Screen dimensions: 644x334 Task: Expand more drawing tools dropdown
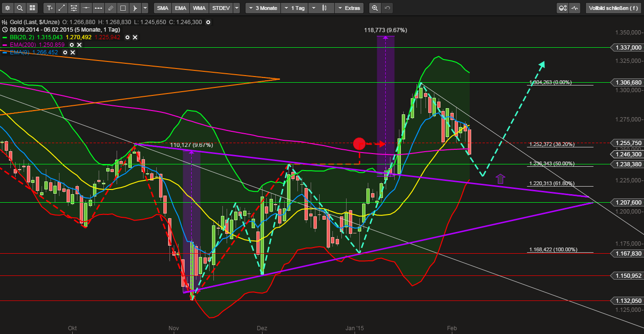coord(145,8)
